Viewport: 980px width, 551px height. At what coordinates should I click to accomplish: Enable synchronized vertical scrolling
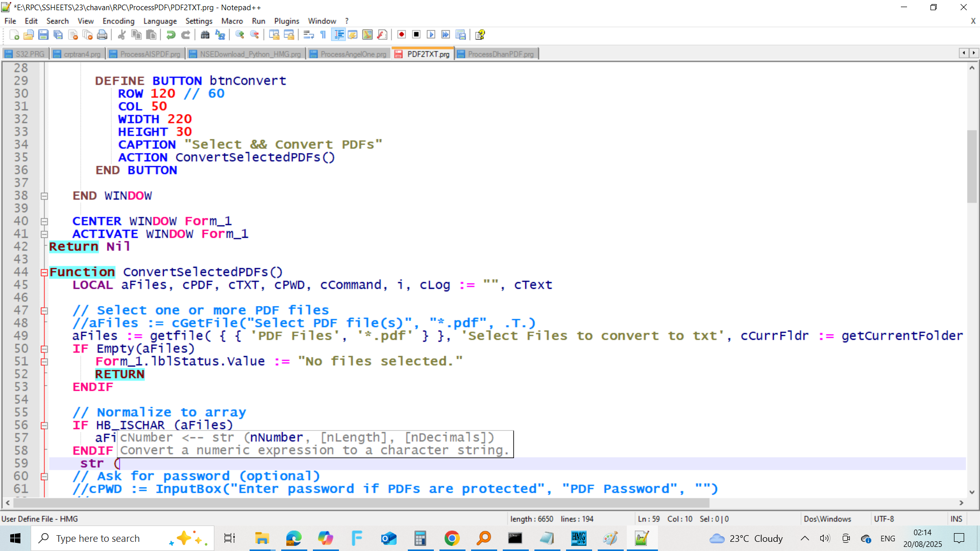(274, 35)
